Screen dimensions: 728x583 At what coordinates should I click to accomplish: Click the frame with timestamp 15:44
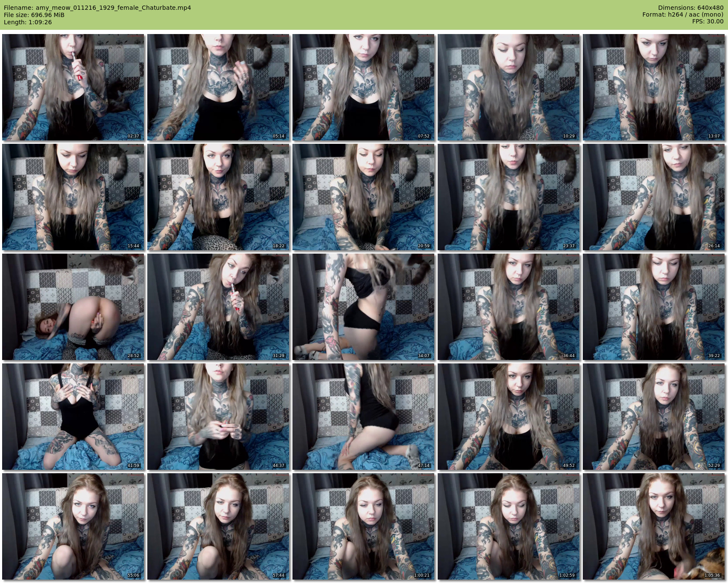point(73,197)
